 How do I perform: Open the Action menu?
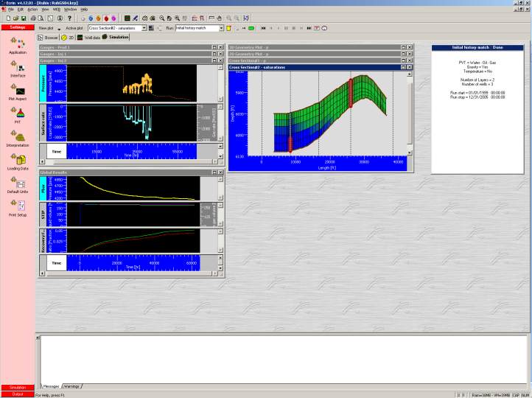tap(32, 9)
